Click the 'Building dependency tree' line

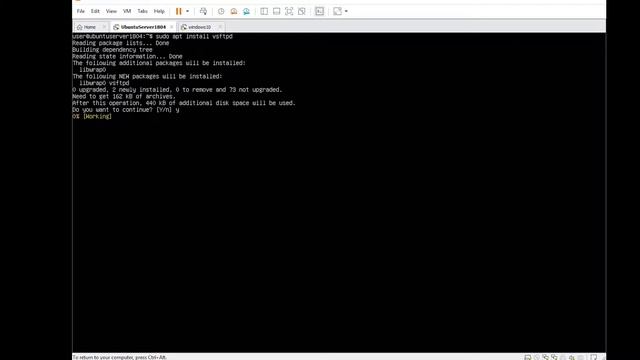pyautogui.click(x=112, y=50)
